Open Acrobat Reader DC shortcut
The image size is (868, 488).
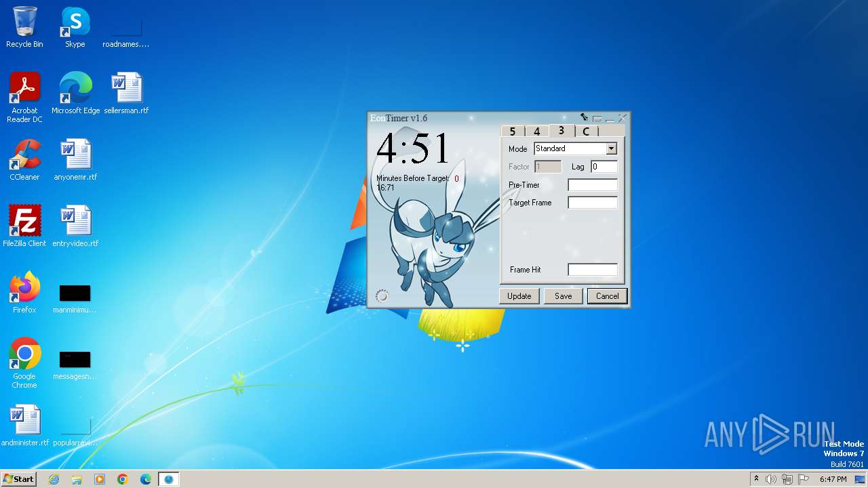24,98
